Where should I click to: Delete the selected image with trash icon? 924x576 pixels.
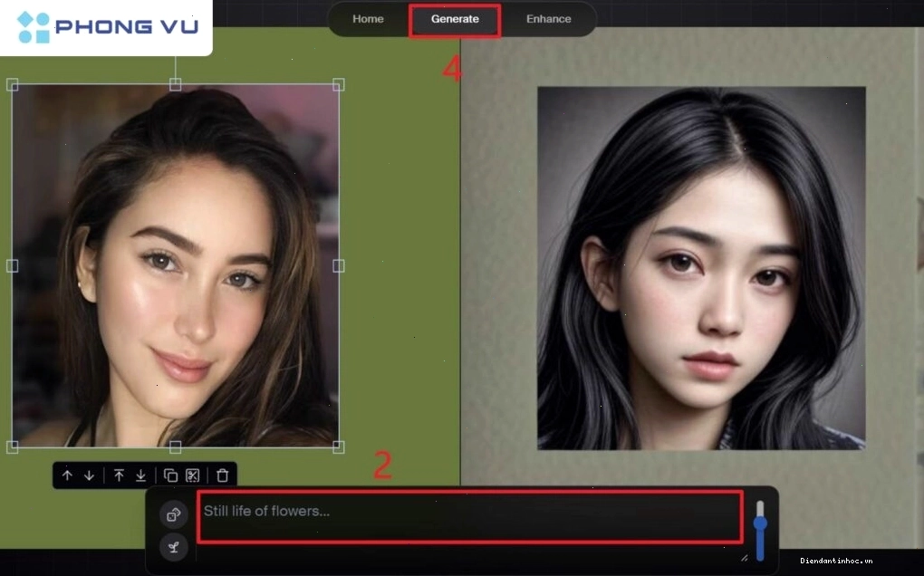(222, 475)
